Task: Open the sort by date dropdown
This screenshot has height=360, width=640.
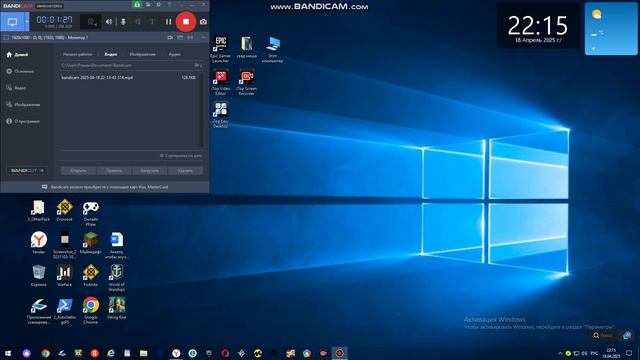Action: (x=180, y=156)
